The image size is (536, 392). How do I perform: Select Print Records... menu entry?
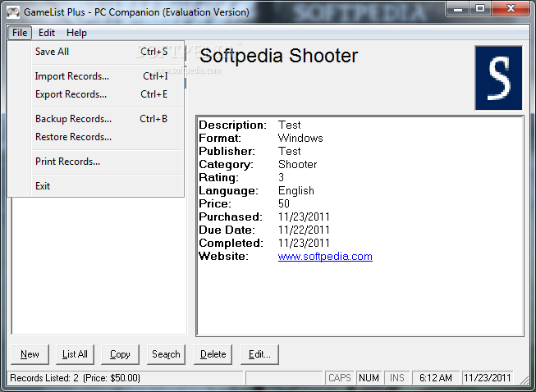pos(108,162)
